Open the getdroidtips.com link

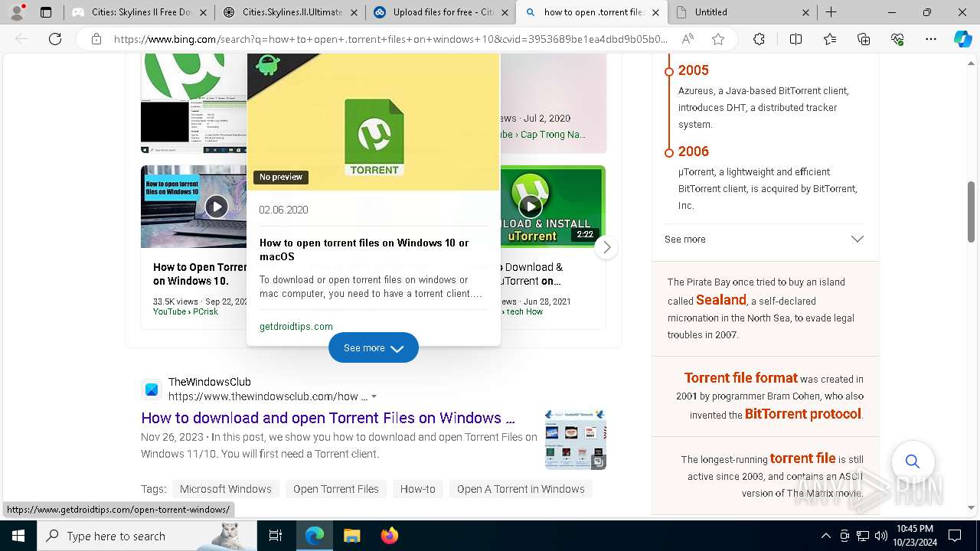[x=296, y=326]
